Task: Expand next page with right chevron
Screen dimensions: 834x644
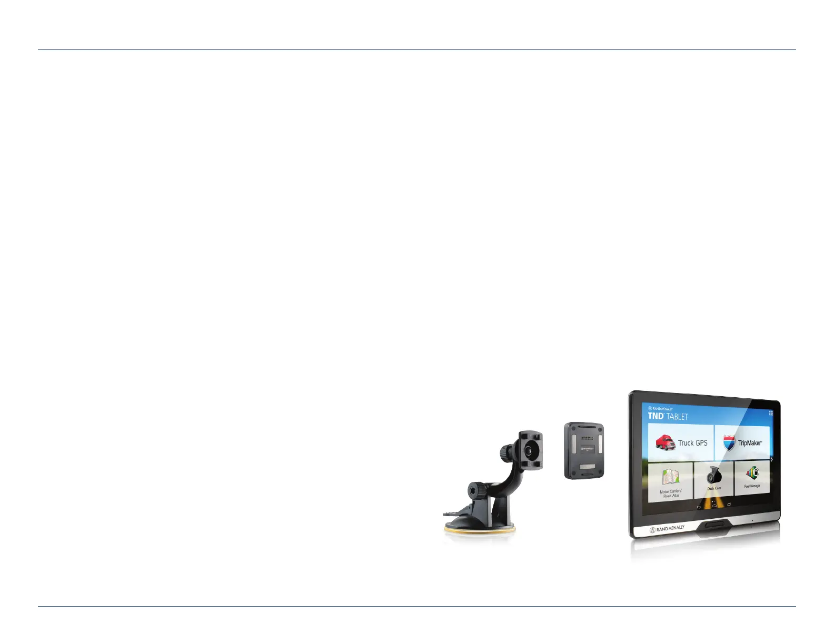Action: pos(771,460)
